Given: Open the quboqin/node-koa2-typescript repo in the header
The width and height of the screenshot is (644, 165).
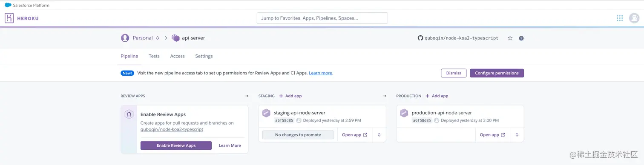Looking at the screenshot, I should (x=461, y=38).
